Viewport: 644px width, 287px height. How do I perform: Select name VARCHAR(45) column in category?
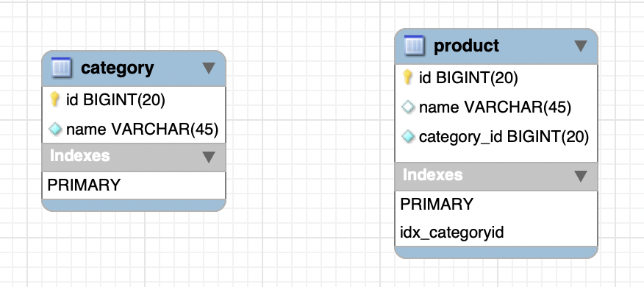tap(134, 129)
